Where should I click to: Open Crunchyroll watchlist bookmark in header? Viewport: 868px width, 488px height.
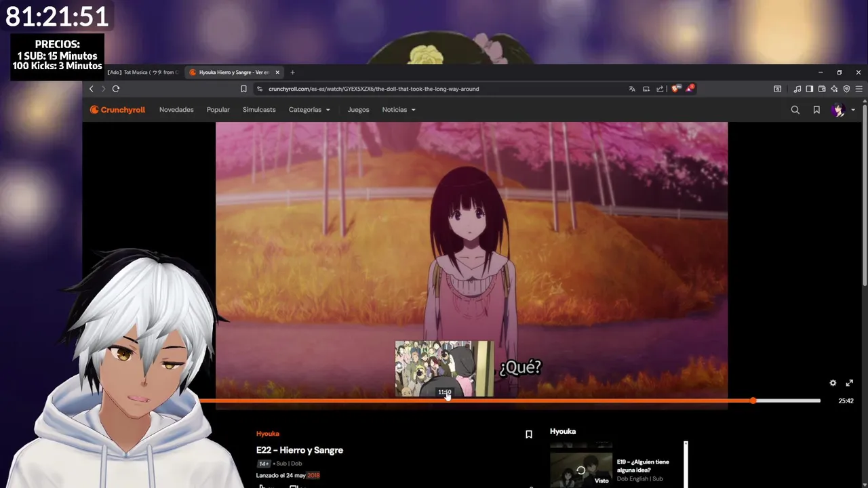[x=816, y=110]
